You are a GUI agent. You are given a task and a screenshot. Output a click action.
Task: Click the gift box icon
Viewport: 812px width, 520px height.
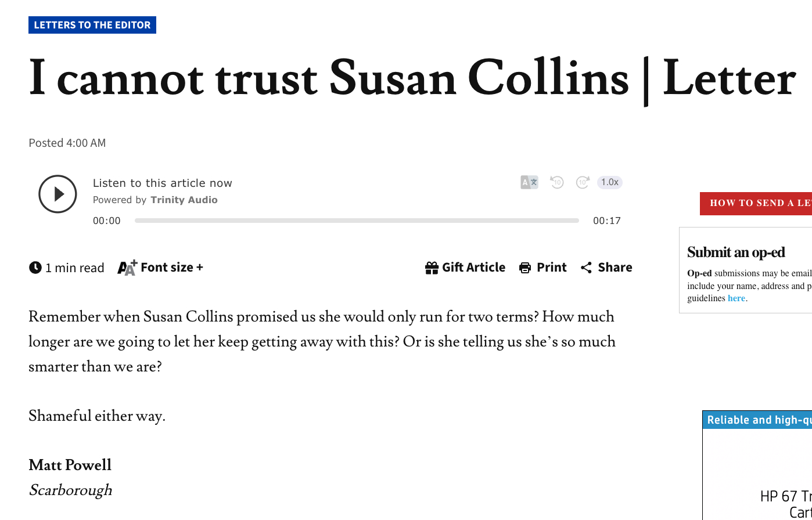pos(432,268)
